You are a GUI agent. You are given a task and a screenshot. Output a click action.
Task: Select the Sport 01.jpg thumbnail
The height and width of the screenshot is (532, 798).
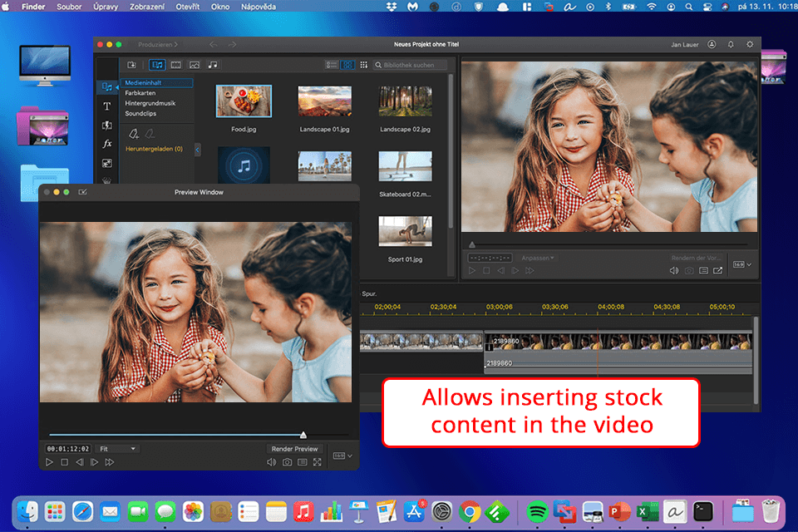405,231
